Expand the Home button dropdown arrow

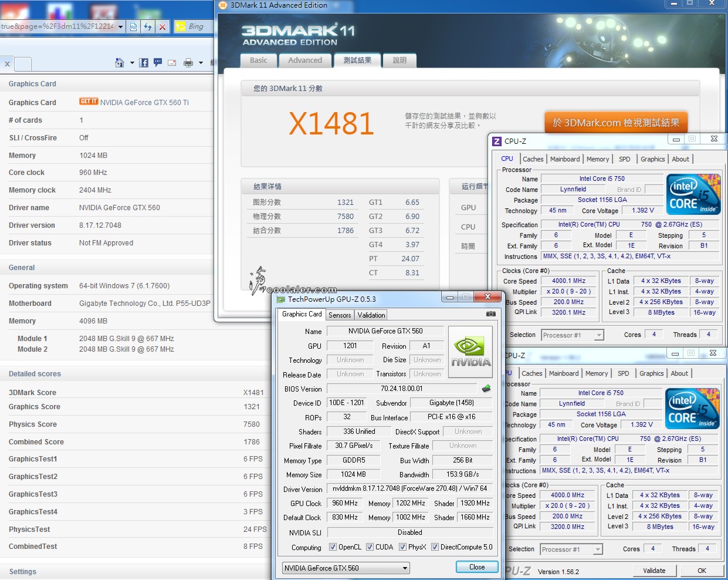pyautogui.click(x=132, y=63)
